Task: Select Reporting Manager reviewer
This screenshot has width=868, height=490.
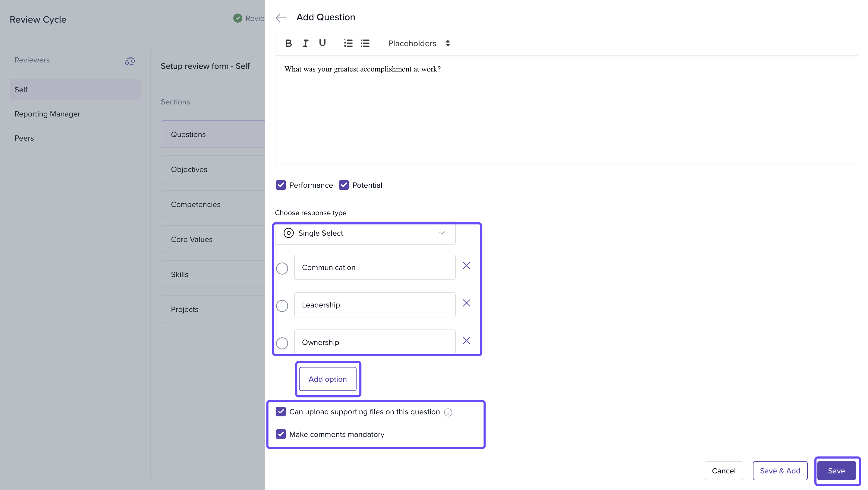Action: point(47,114)
